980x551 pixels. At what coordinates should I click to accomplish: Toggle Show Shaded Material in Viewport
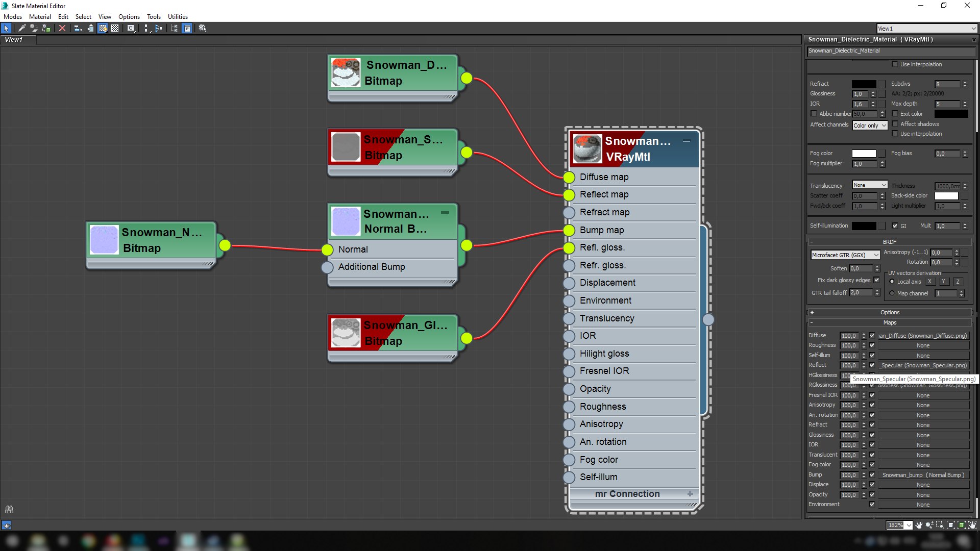coord(103,28)
